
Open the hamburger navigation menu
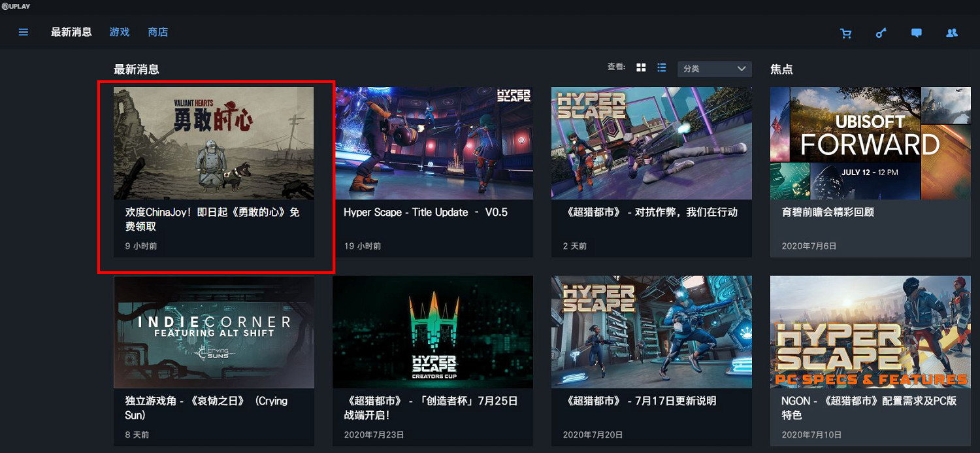(24, 32)
